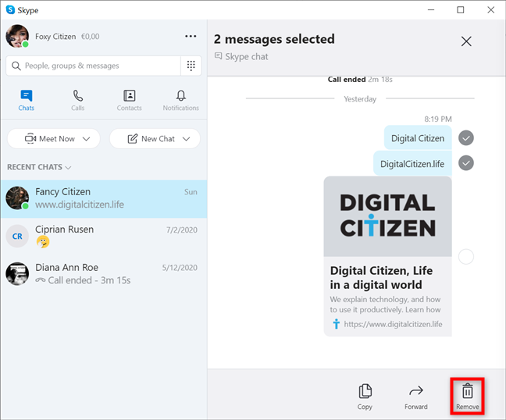The width and height of the screenshot is (506, 420).
Task: Open the Notifications tab
Action: click(x=180, y=101)
